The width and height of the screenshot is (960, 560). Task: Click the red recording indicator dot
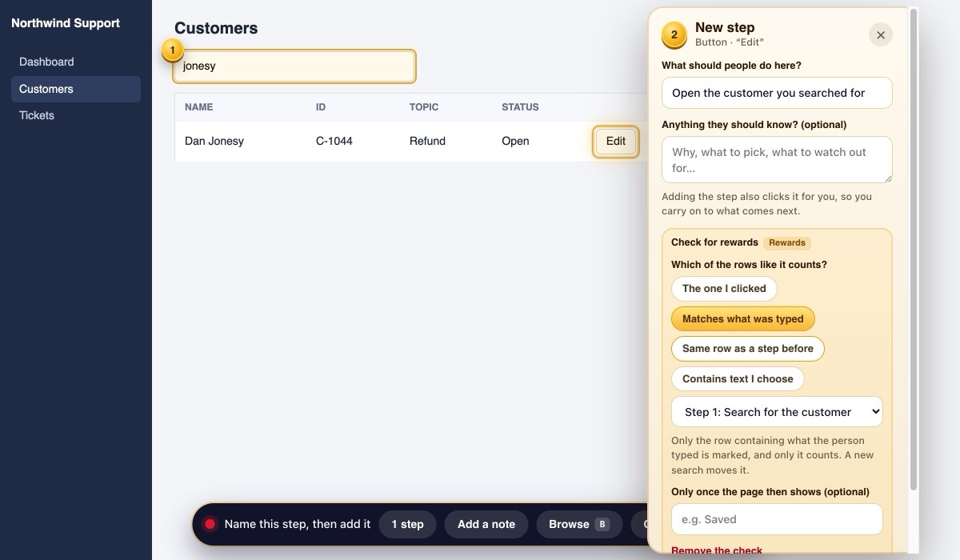210,524
